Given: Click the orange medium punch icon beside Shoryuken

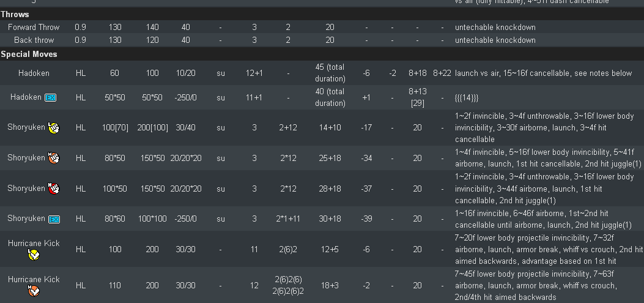Looking at the screenshot, I should (53, 158).
